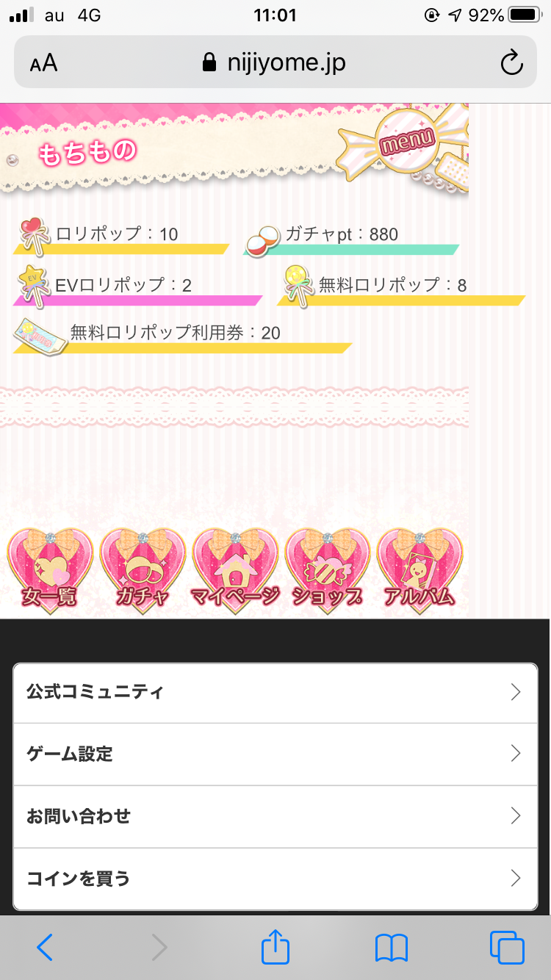The width and height of the screenshot is (551, 980).
Task: Expand the 公式コミュニティ row chevron
Action: [516, 692]
